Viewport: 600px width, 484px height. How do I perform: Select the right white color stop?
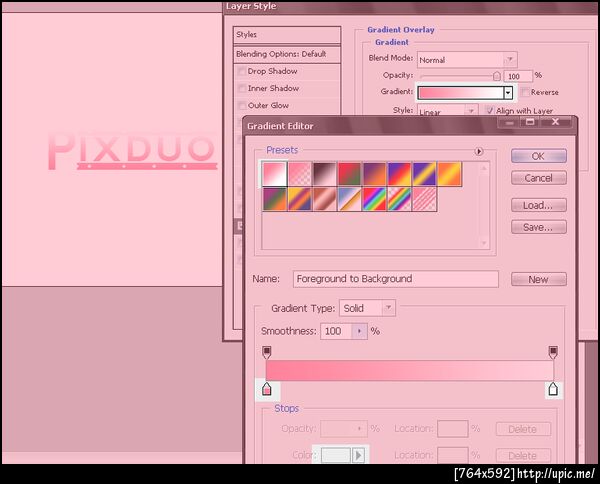pyautogui.click(x=553, y=389)
